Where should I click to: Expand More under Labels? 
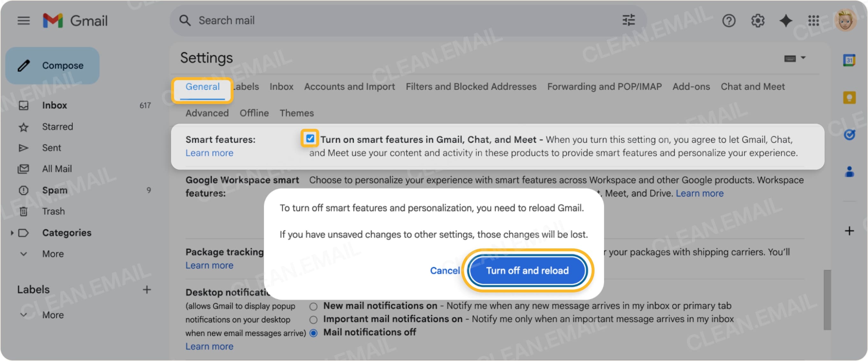point(53,315)
